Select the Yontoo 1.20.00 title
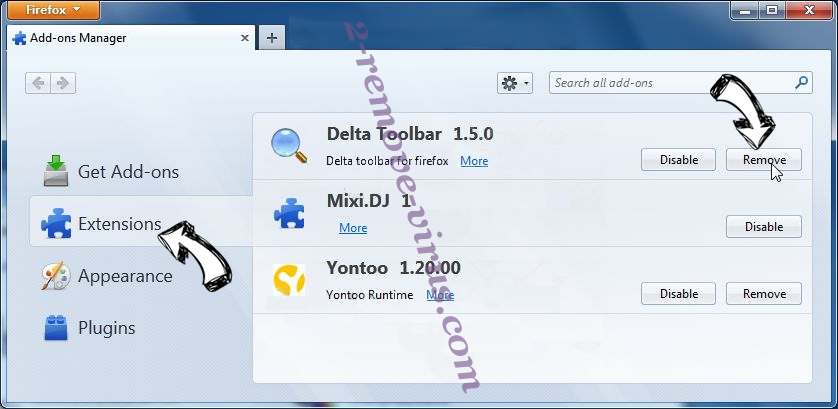The image size is (838, 409). pyautogui.click(x=393, y=267)
